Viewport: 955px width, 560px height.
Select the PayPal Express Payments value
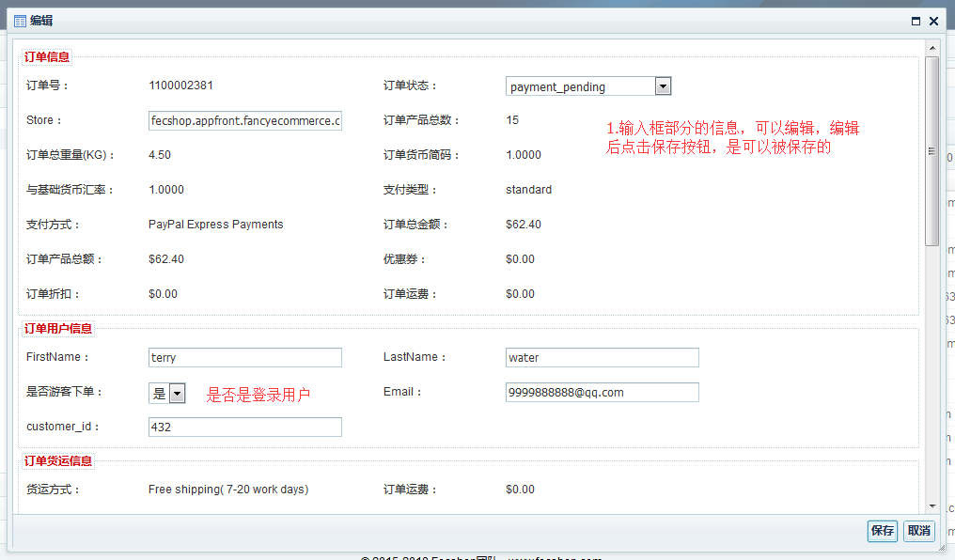tap(215, 225)
